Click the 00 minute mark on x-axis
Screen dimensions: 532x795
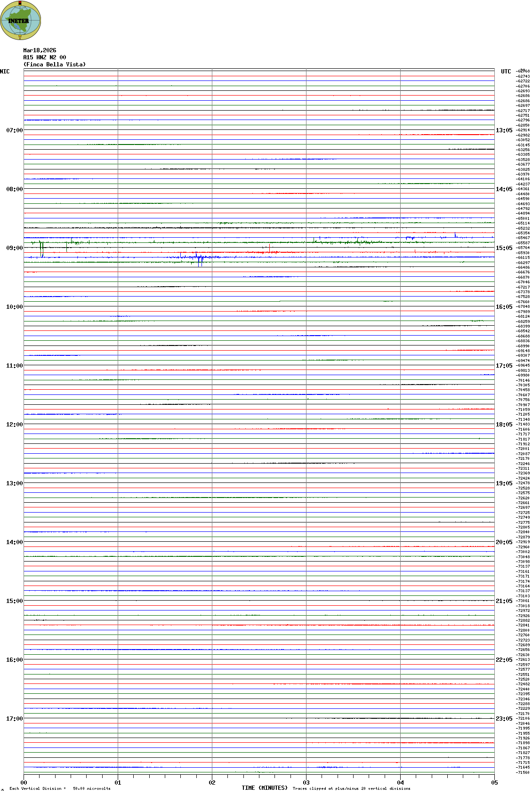(24, 783)
